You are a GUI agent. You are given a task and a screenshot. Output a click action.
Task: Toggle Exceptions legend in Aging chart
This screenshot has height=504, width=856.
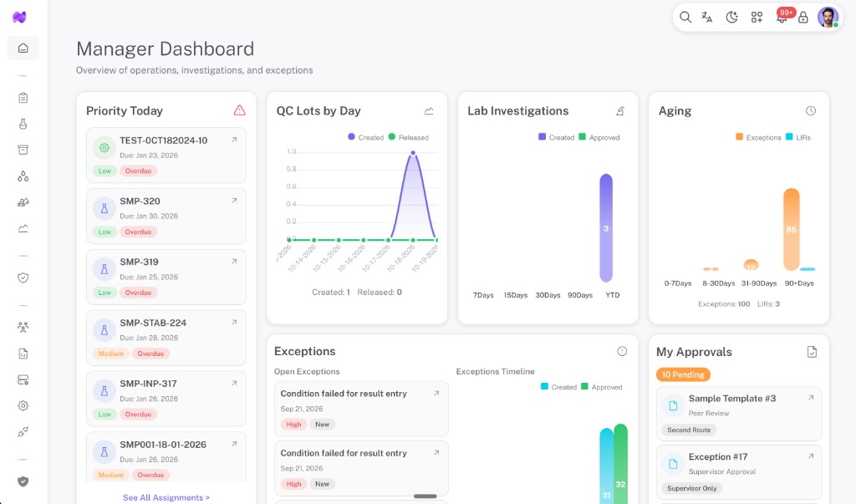(x=758, y=137)
